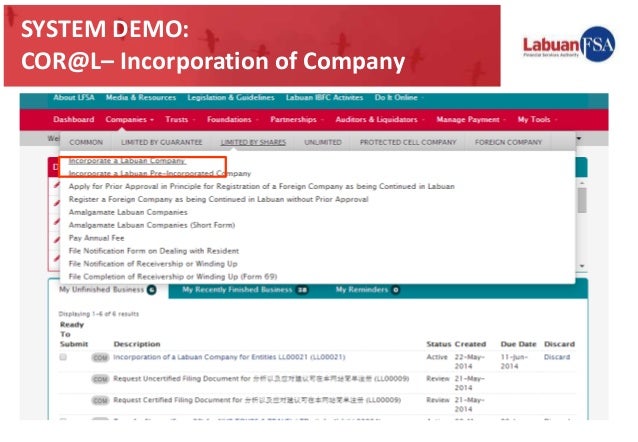This screenshot has width=638, height=442.
Task: Click Amalgamate Labuan Companies link
Action: click(128, 212)
